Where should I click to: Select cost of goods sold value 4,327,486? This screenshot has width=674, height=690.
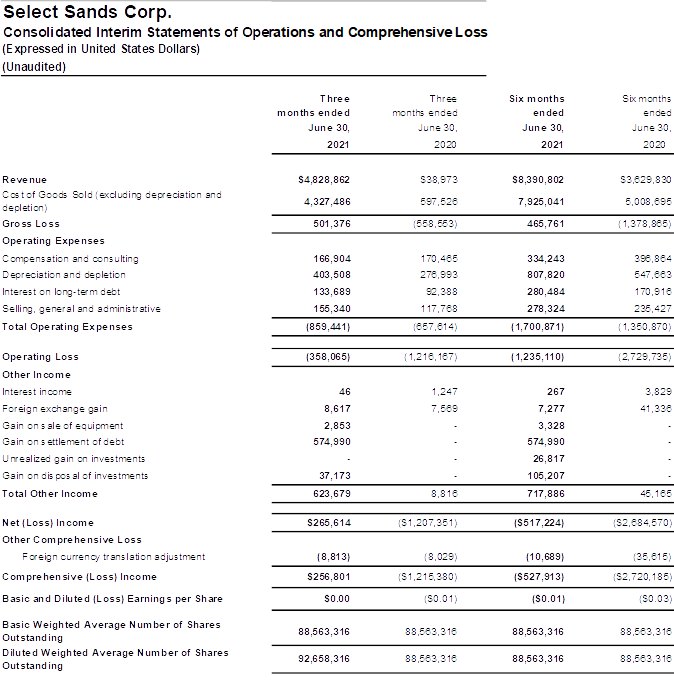click(327, 202)
